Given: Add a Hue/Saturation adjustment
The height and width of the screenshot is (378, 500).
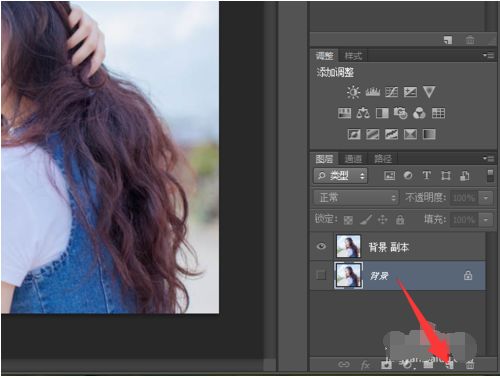Looking at the screenshot, I should pos(344,113).
